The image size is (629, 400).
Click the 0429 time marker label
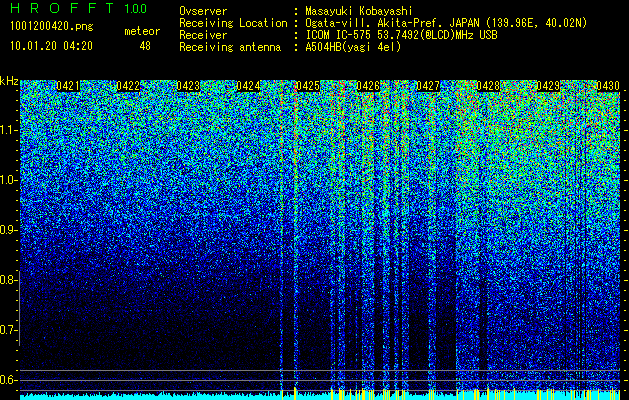point(548,86)
